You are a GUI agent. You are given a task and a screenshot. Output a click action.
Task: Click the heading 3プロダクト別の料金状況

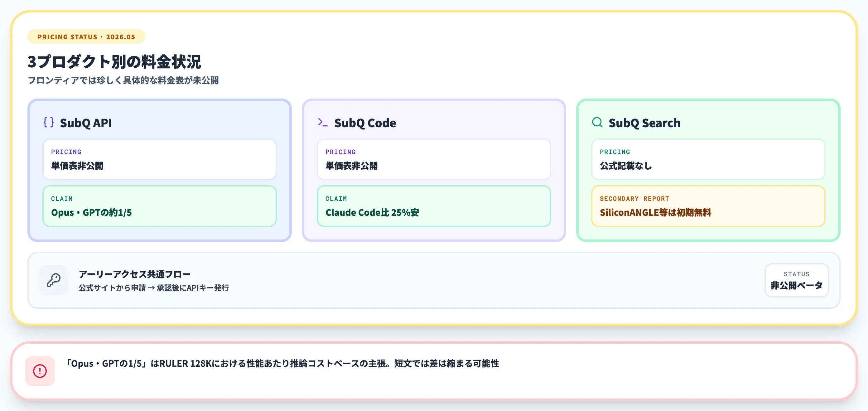pyautogui.click(x=114, y=62)
